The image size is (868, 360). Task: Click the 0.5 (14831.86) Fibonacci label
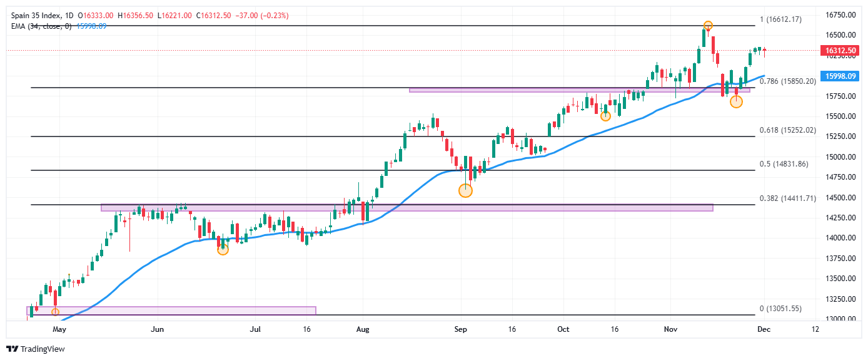tap(784, 164)
